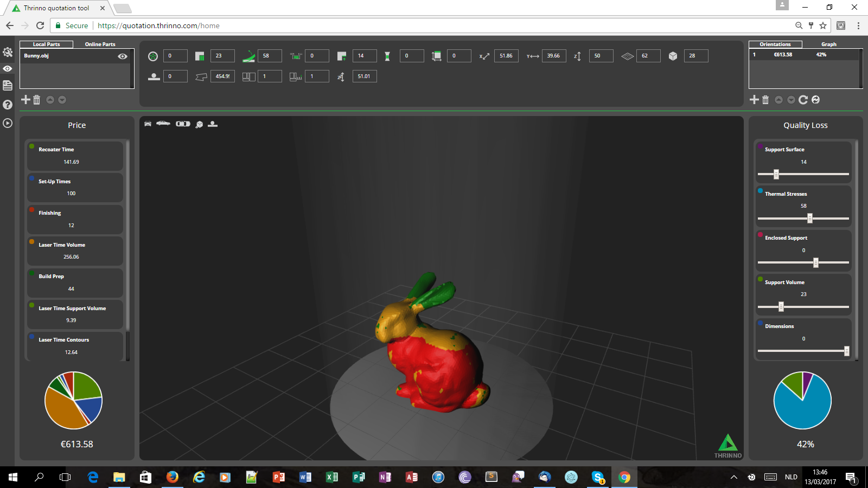Add a new orientation with plus icon
The height and width of the screenshot is (488, 868).
click(754, 100)
